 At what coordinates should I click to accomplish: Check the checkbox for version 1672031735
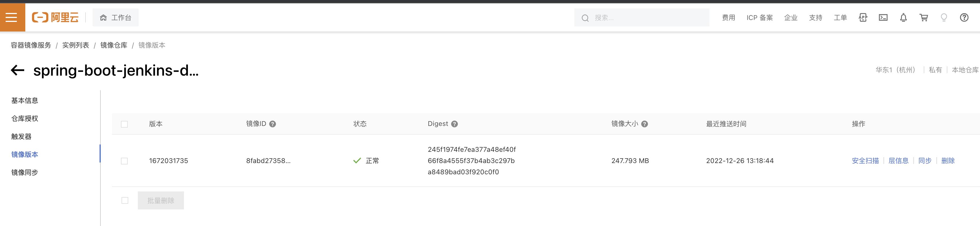tap(124, 161)
